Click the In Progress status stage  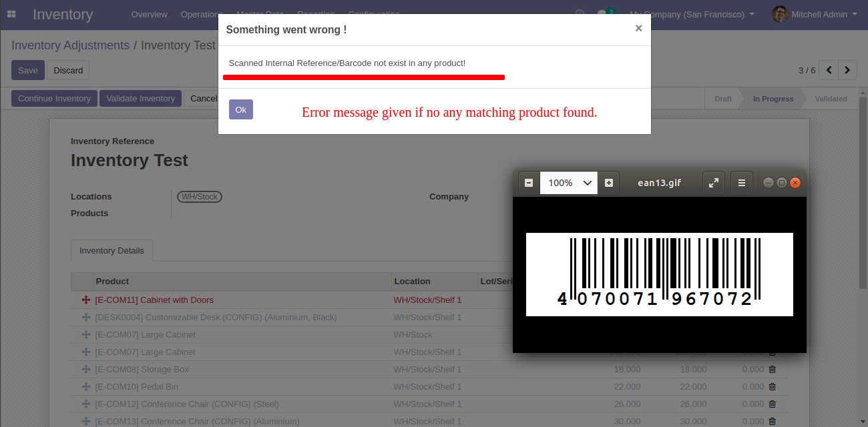[773, 99]
